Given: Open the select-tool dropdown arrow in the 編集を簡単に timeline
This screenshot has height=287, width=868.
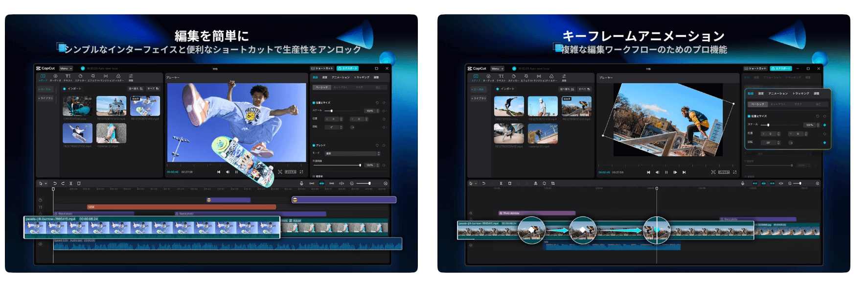Looking at the screenshot, I should [x=46, y=183].
